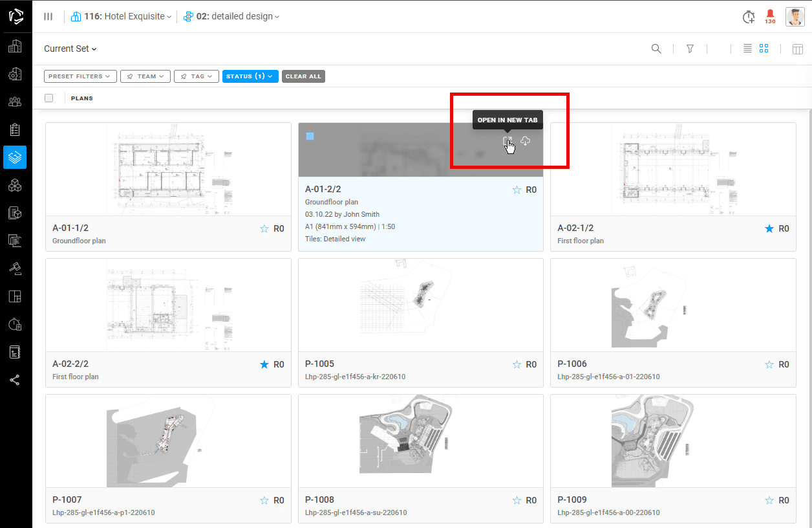
Task: Click the timer stopwatch icon in header
Action: [749, 17]
